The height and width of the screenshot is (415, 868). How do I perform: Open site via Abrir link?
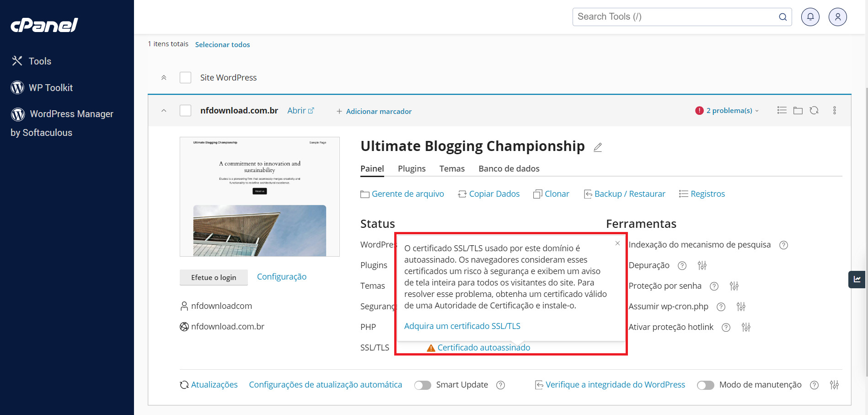point(300,111)
